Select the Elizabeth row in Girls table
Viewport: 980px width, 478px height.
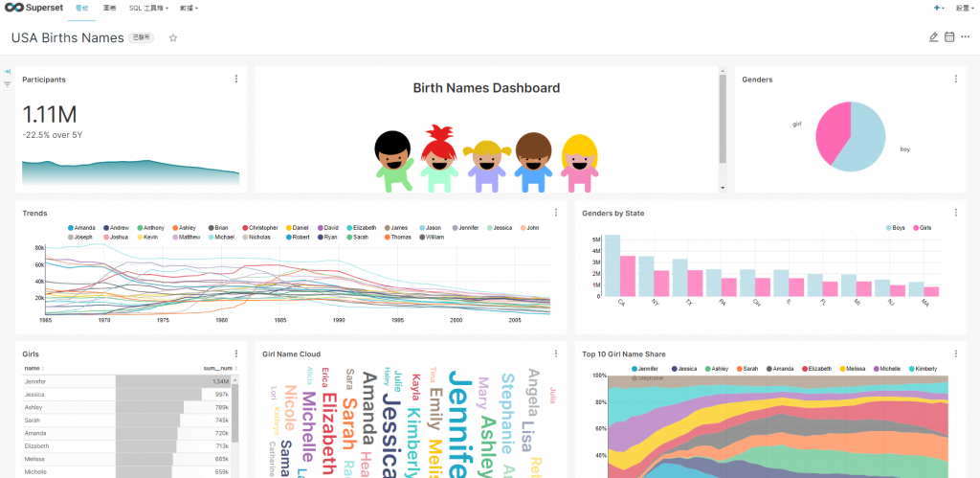[127, 446]
